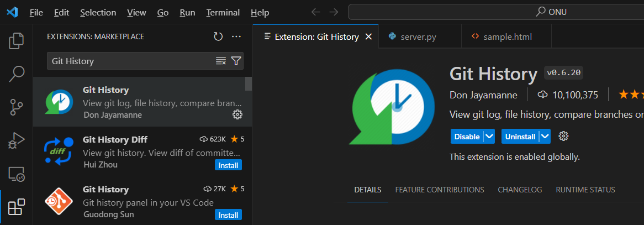Click the server.py Python file icon
Viewport: 644px width, 225px height.
click(392, 36)
